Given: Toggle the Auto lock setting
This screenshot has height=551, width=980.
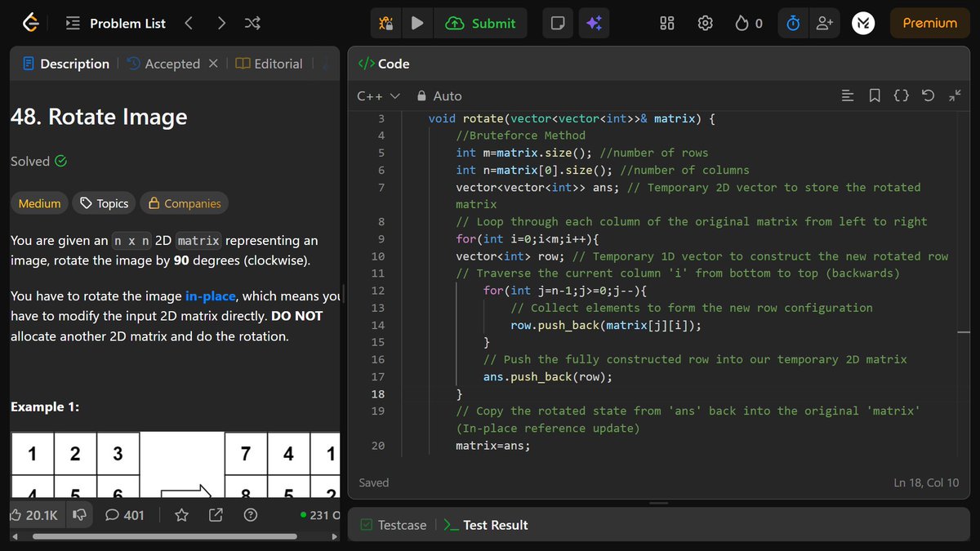Looking at the screenshot, I should pyautogui.click(x=439, y=96).
